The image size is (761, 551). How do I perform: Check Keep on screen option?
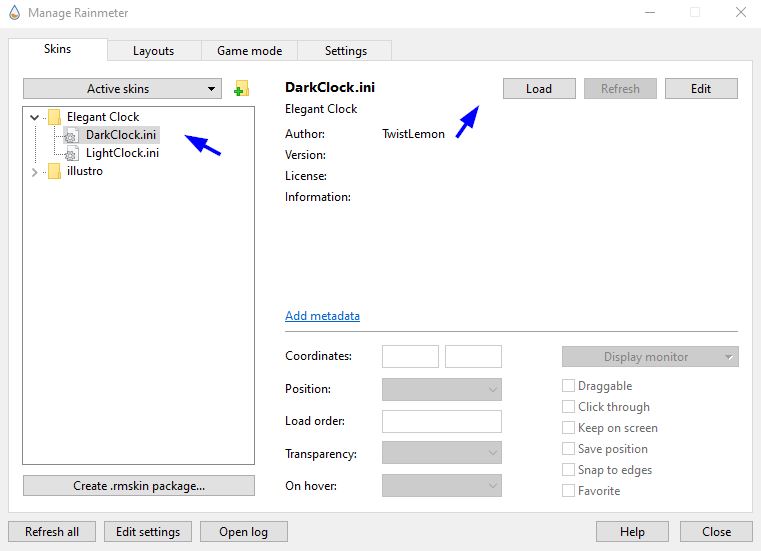568,428
